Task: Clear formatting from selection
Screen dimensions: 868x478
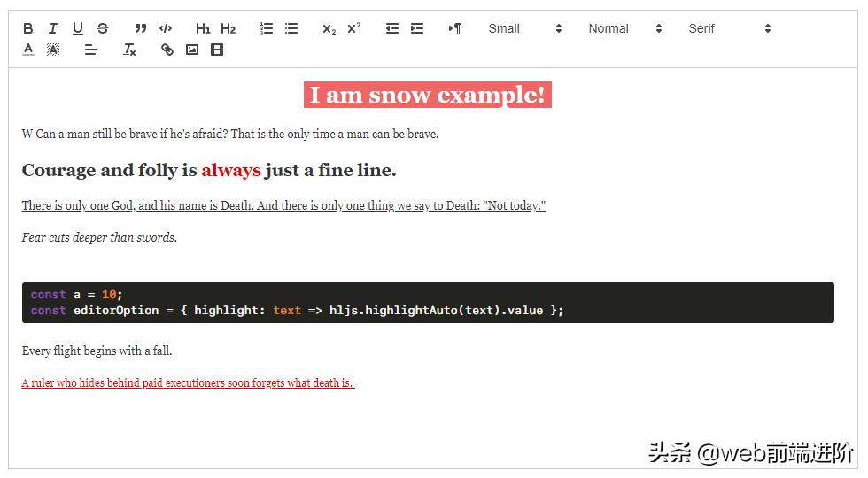Action: (129, 50)
